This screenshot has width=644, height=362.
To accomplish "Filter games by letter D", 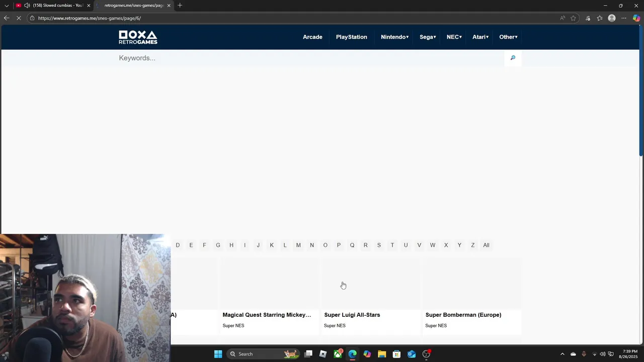I will click(178, 245).
